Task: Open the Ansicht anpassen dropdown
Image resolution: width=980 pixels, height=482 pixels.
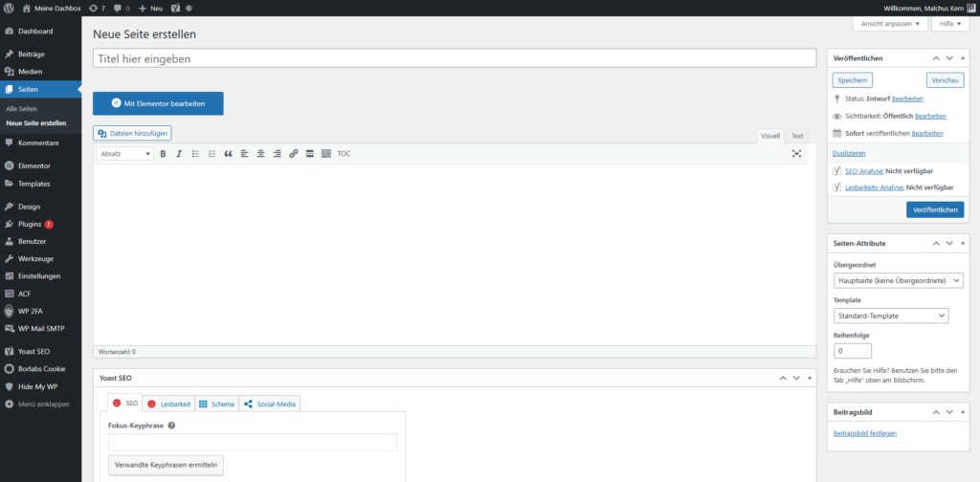Action: [x=890, y=24]
